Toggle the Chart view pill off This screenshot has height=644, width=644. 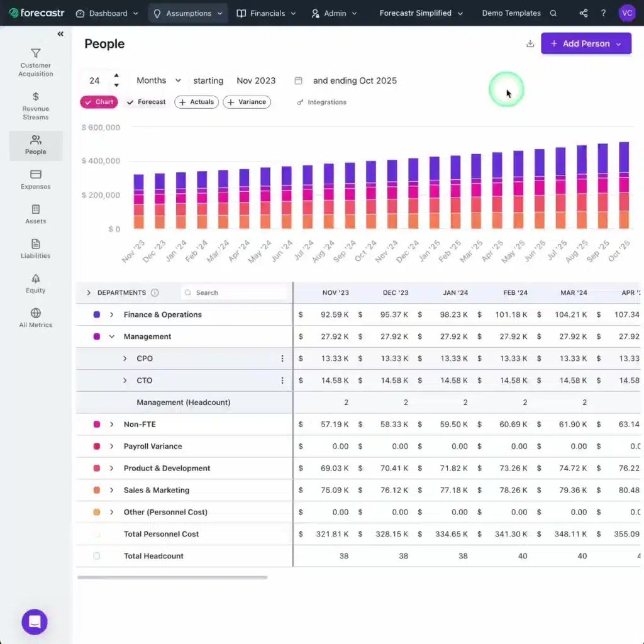(x=99, y=102)
